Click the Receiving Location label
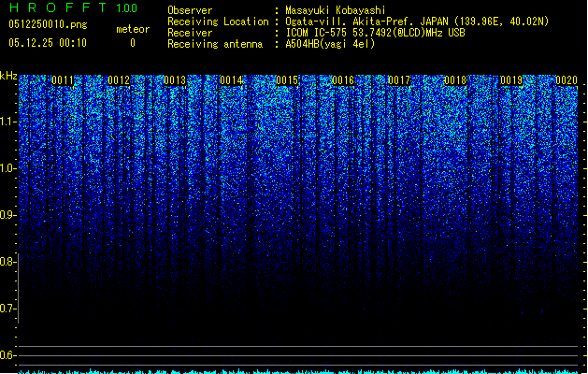Screen dimensions: 588x374 (x=218, y=22)
